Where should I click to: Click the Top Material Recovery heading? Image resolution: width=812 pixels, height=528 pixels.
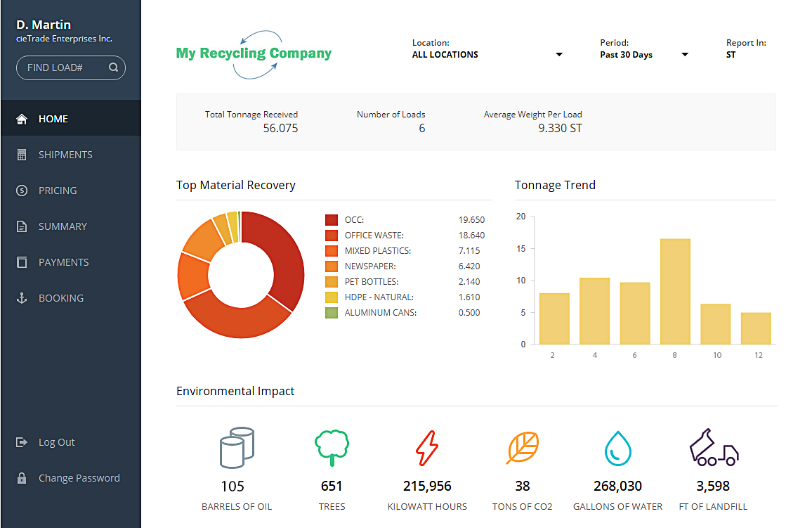click(x=235, y=185)
